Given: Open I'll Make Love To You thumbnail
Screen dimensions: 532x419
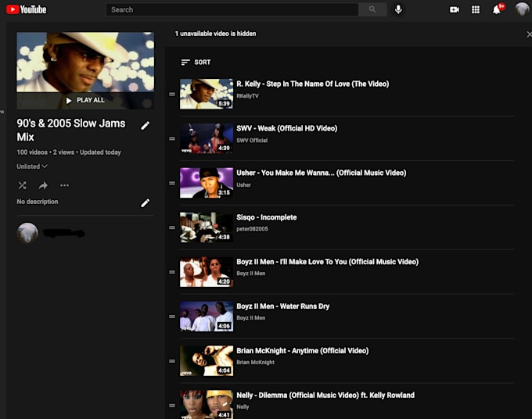Looking at the screenshot, I should (207, 272).
